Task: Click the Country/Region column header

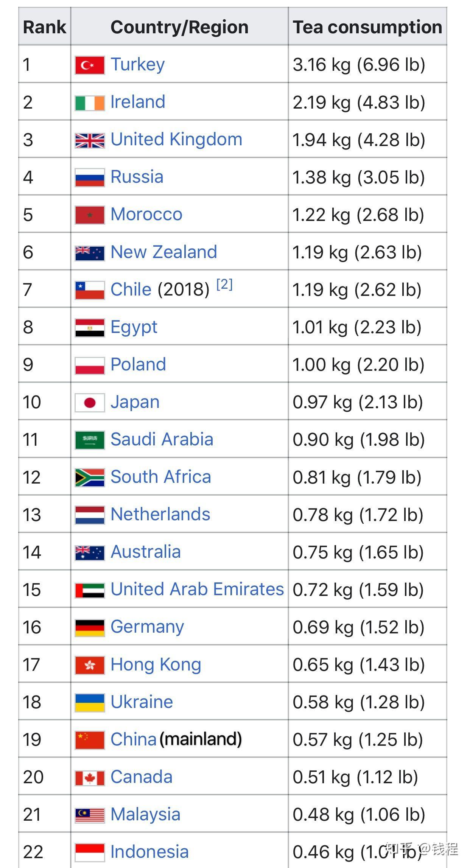Action: tap(179, 27)
